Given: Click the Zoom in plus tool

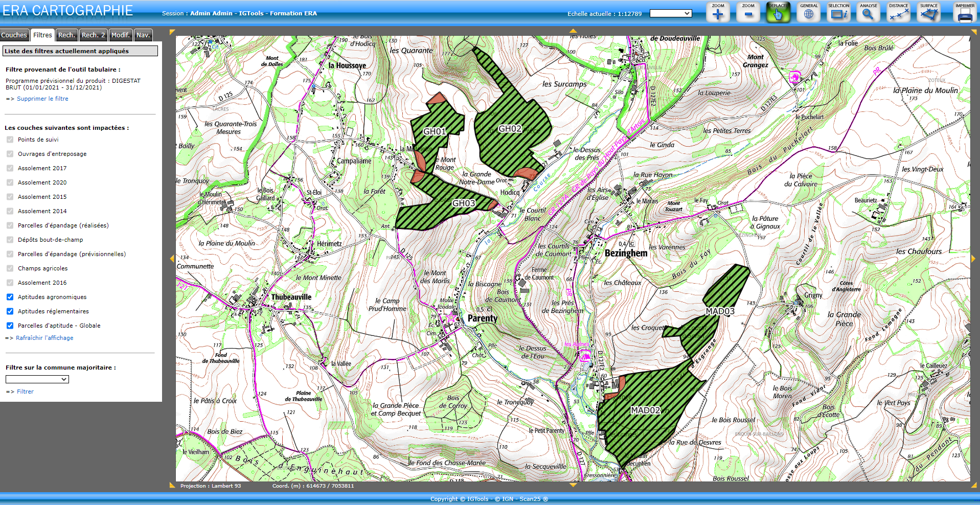Looking at the screenshot, I should coord(718,13).
